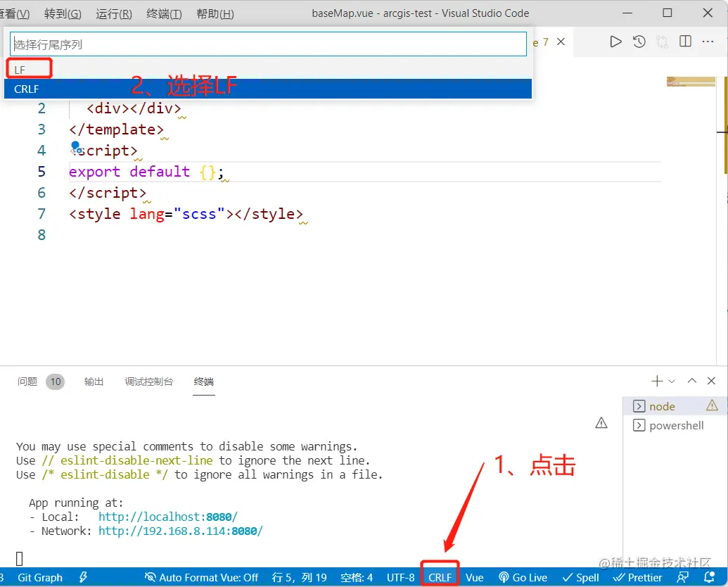Click the minimap code overview
This screenshot has width=728, height=587.
[691, 82]
